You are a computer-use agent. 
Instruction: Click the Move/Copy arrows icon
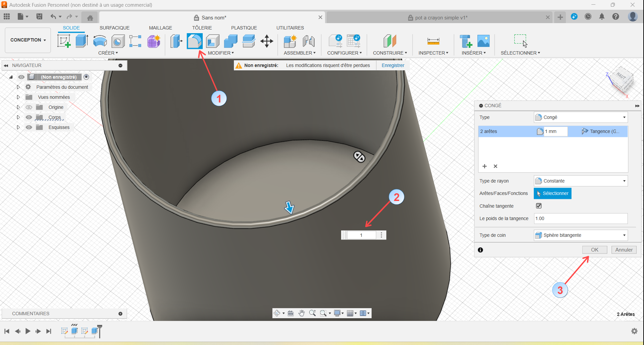tap(267, 42)
